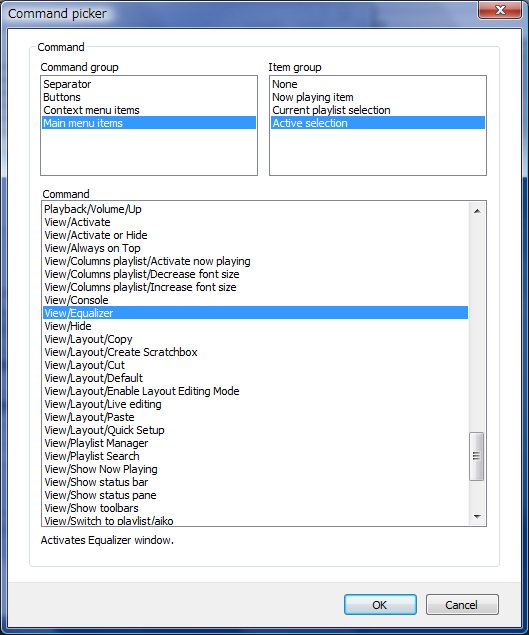
Task: Close the Command picker window
Action: 500,10
